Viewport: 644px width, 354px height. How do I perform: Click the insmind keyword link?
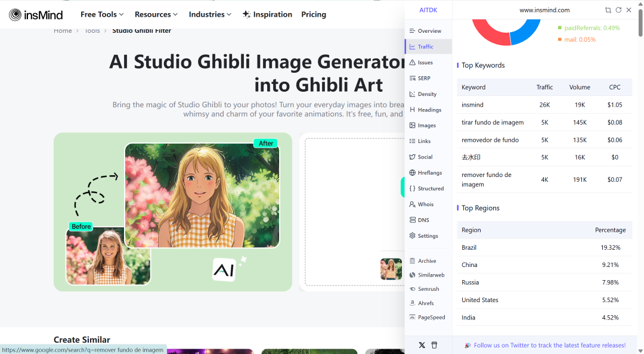click(472, 105)
